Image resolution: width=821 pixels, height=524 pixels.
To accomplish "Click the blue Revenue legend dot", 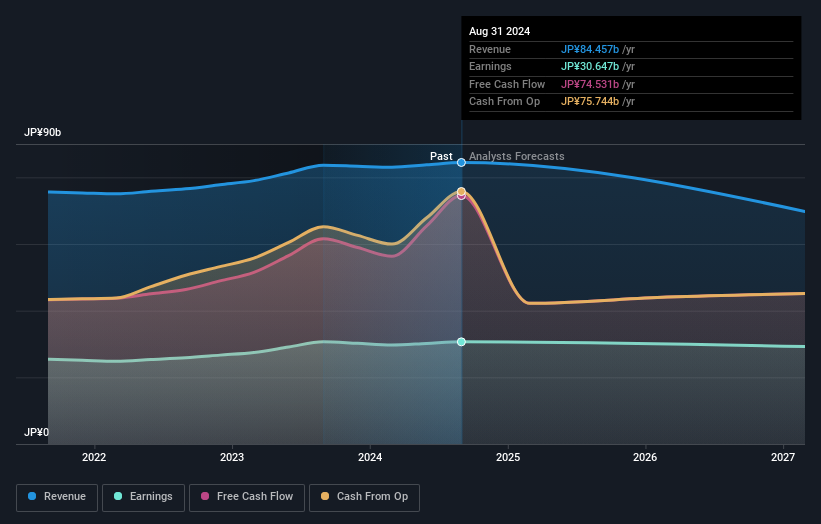I will click(32, 496).
